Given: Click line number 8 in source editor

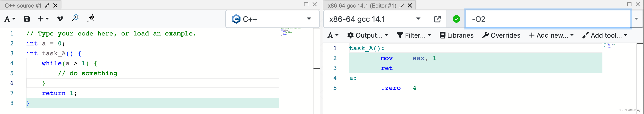Looking at the screenshot, I should [x=12, y=103].
